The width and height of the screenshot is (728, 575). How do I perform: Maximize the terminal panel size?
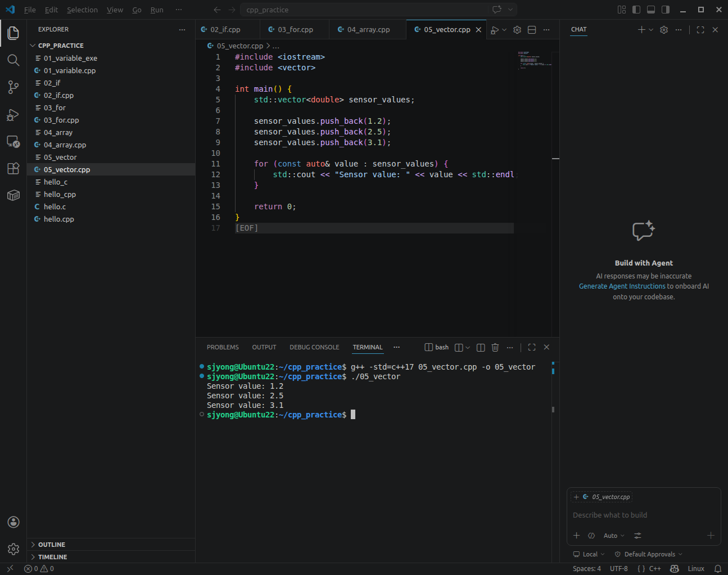(x=532, y=347)
